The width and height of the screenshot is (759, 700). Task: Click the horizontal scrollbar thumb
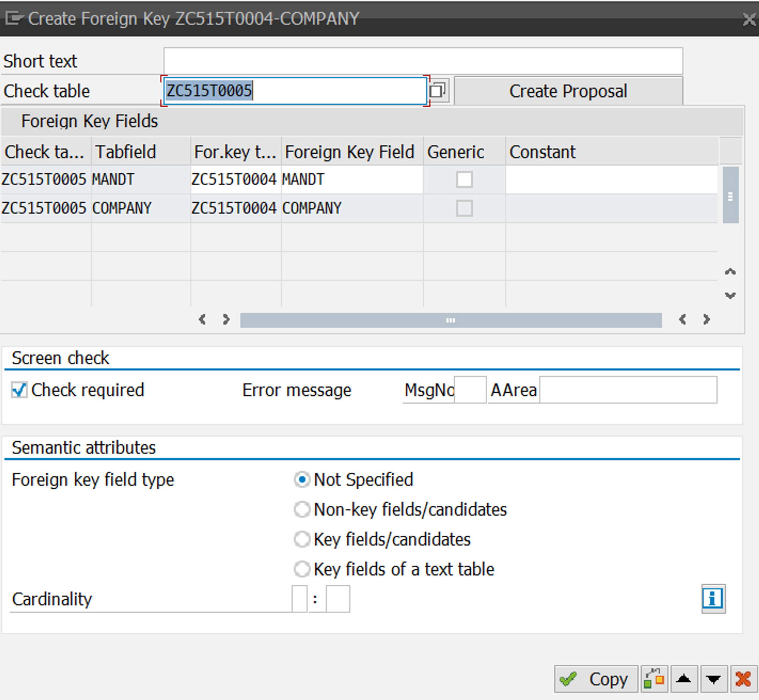point(450,320)
